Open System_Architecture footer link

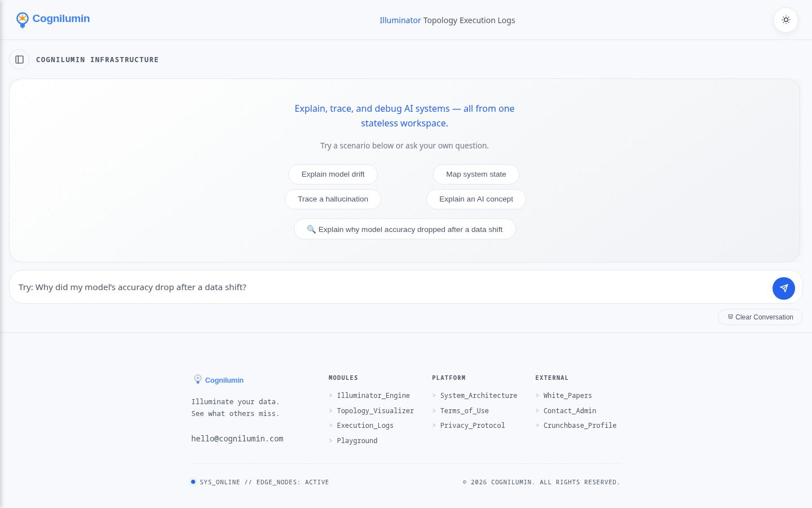tap(479, 396)
